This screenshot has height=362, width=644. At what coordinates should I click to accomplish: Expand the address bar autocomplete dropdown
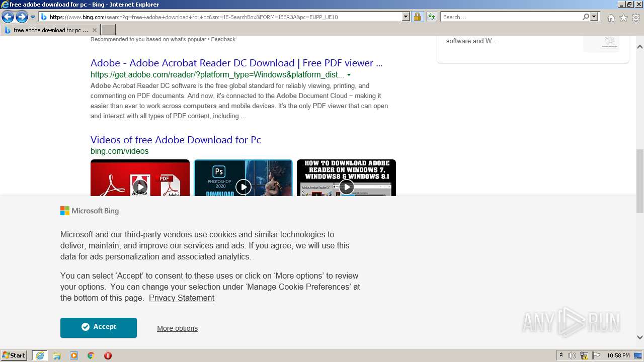tap(406, 17)
